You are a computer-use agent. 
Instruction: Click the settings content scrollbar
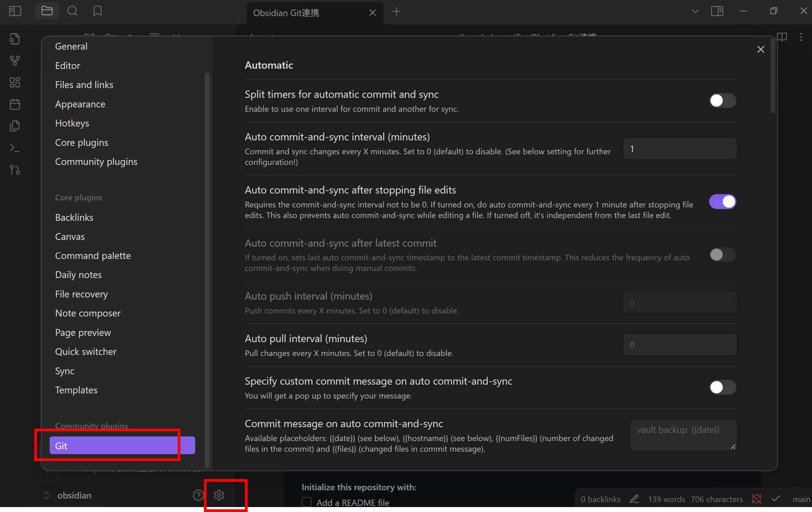[773, 77]
